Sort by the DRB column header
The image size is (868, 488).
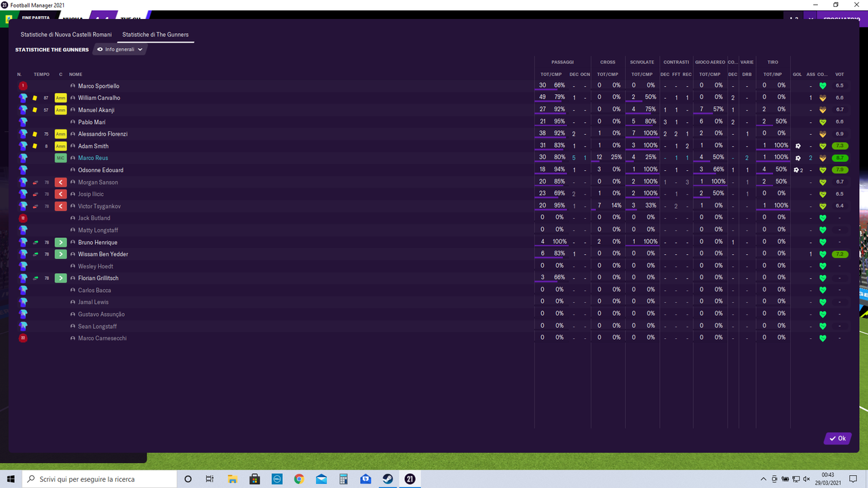point(747,74)
